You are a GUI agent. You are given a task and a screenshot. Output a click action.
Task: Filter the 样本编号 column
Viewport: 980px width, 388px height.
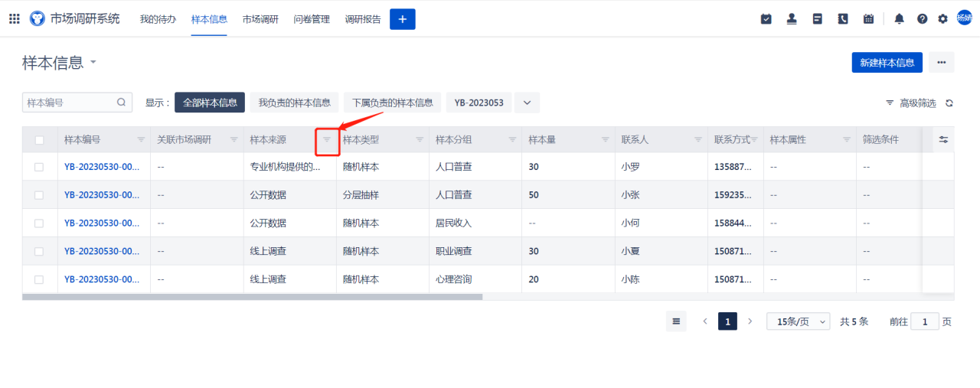pyautogui.click(x=141, y=140)
